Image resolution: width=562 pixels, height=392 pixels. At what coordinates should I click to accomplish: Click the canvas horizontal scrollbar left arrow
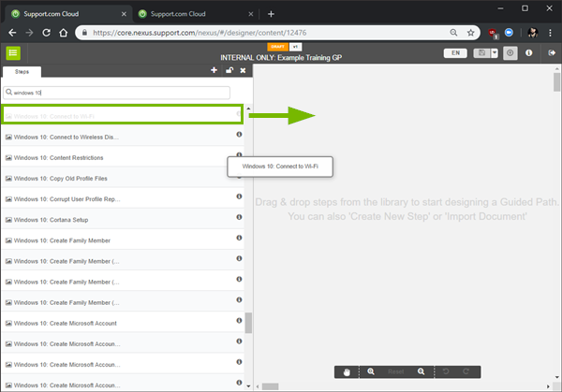coord(258,386)
